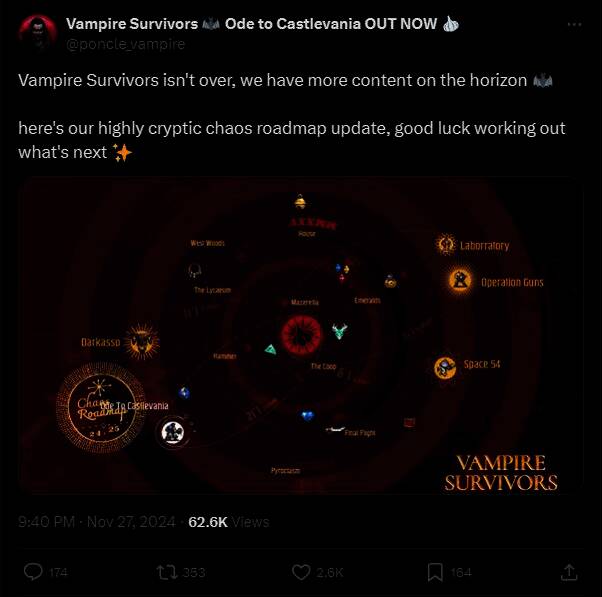Screen dimensions: 602x597
Task: Like the tweet with the heart icon
Action: coord(301,572)
